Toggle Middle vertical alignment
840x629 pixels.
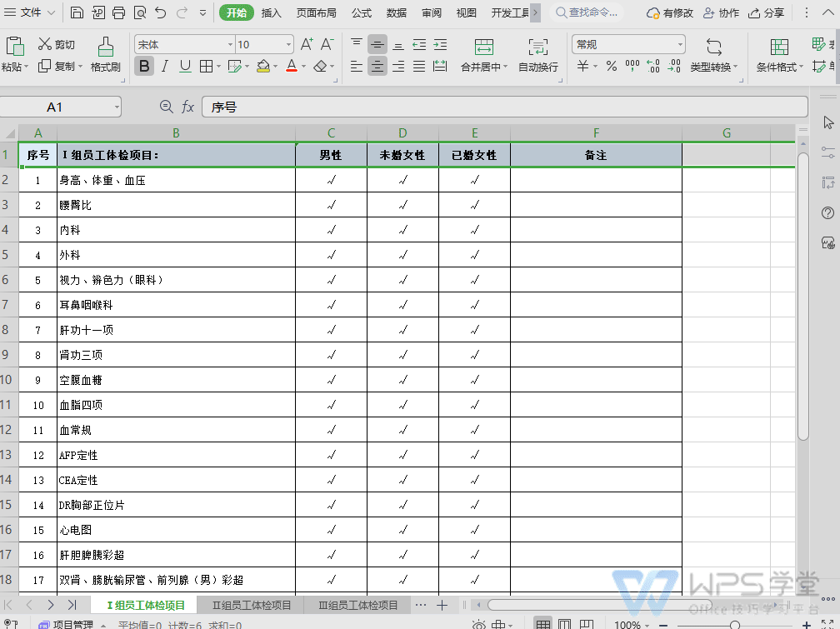click(x=377, y=44)
